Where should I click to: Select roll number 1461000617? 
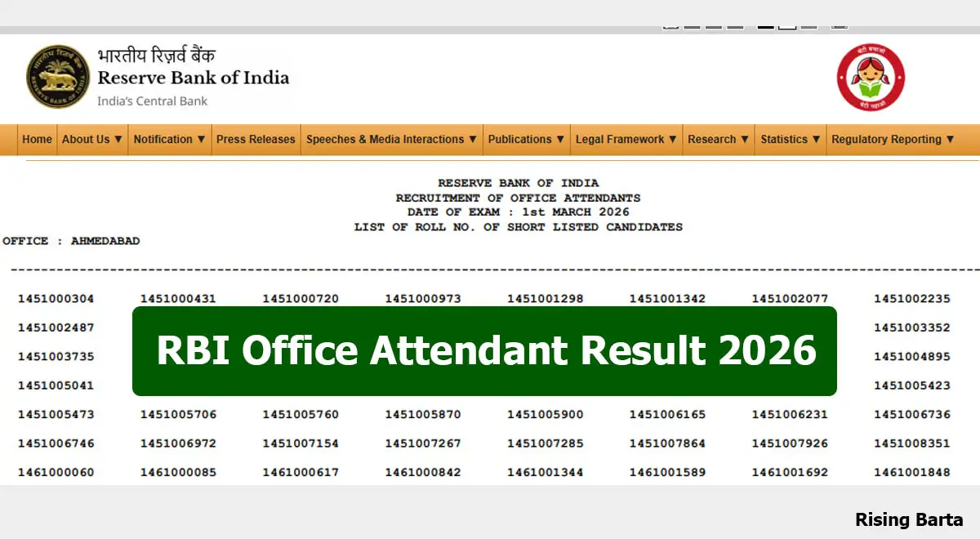coord(301,473)
